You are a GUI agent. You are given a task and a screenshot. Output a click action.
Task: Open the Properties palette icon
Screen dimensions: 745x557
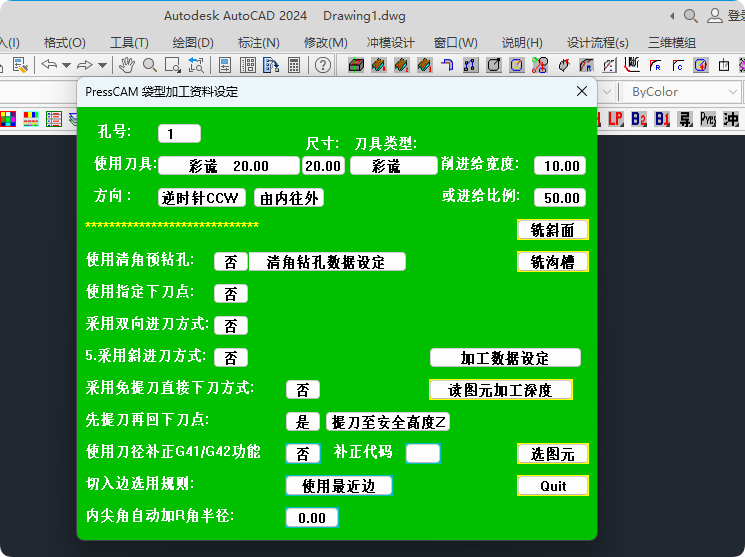pos(225,65)
